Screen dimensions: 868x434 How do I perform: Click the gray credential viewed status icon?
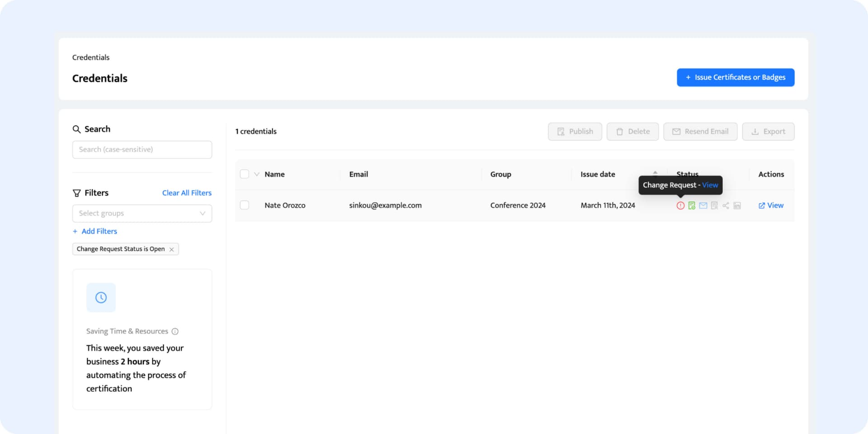click(x=714, y=206)
